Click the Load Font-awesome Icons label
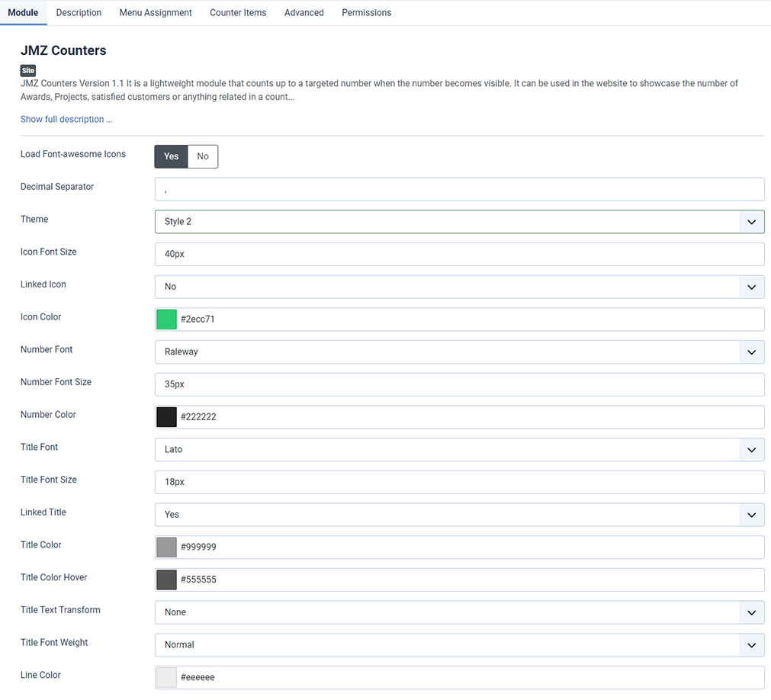Viewport: 771px width, 700px height. click(x=72, y=154)
